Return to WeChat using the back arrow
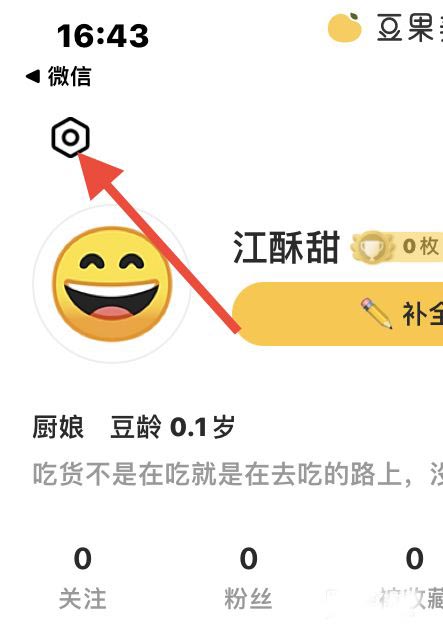This screenshot has width=443, height=631. tap(33, 76)
